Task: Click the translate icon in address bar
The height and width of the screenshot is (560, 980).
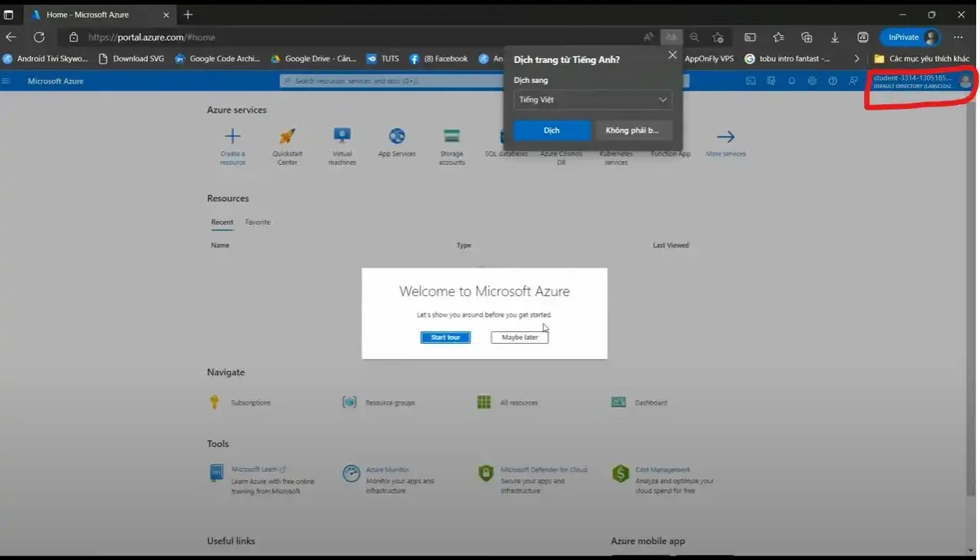Action: (x=671, y=37)
